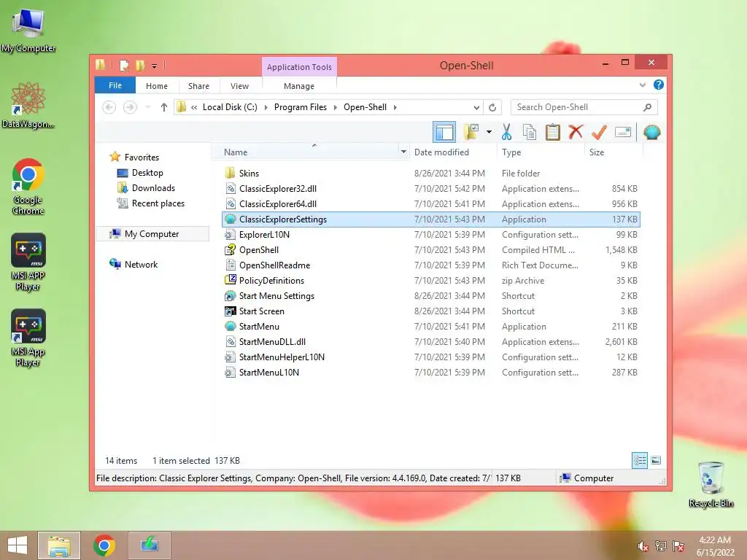
Task: Select Favorites in navigation pane
Action: (142, 157)
